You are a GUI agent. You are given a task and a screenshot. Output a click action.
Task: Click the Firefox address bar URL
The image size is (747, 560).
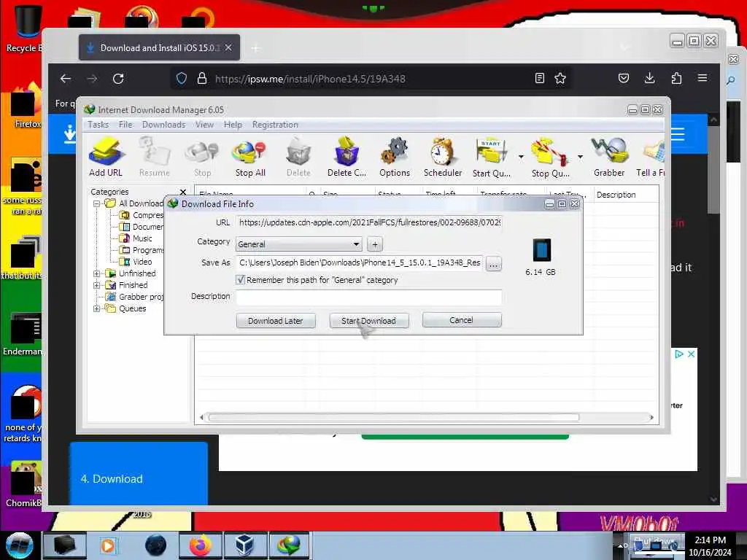tap(309, 79)
